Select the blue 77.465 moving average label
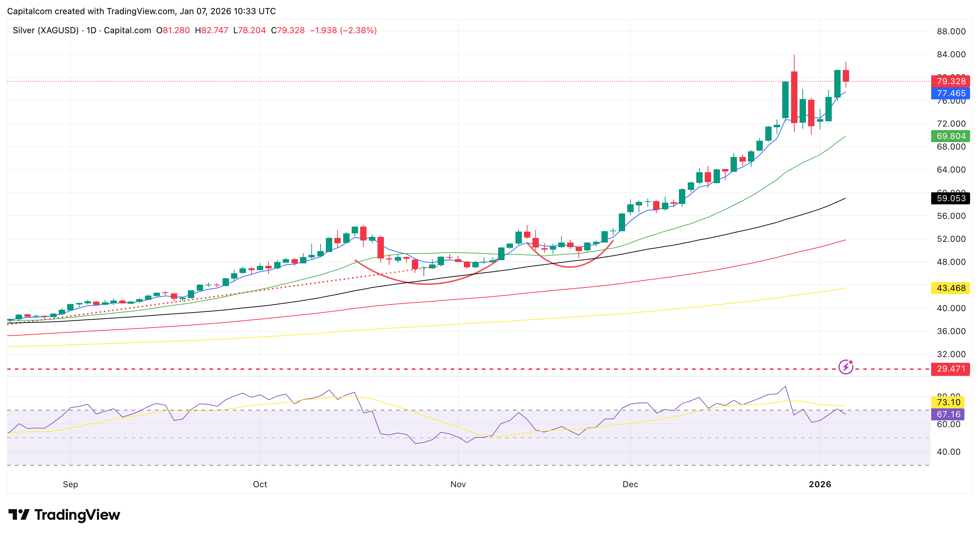Image resolution: width=980 pixels, height=536 pixels. [950, 93]
